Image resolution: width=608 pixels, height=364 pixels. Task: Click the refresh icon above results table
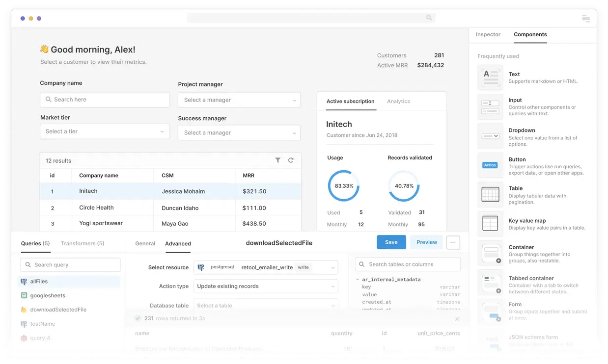pyautogui.click(x=291, y=160)
